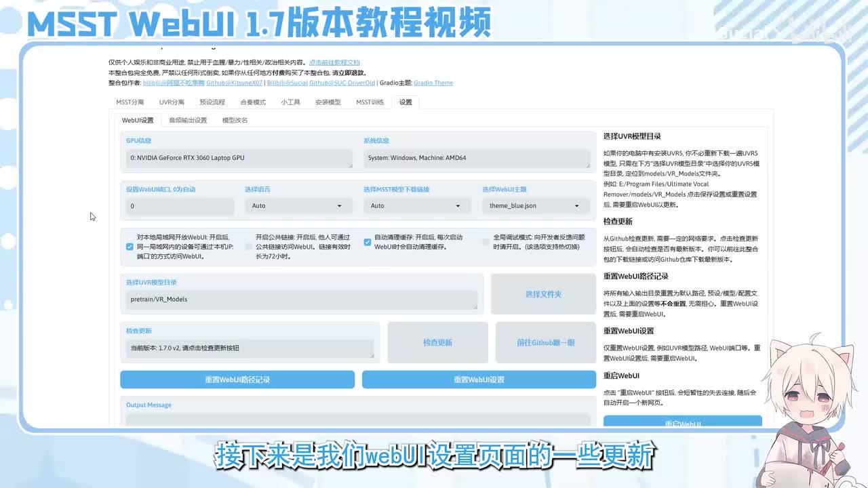Open the Github@KitsuneX07 link

tap(234, 83)
